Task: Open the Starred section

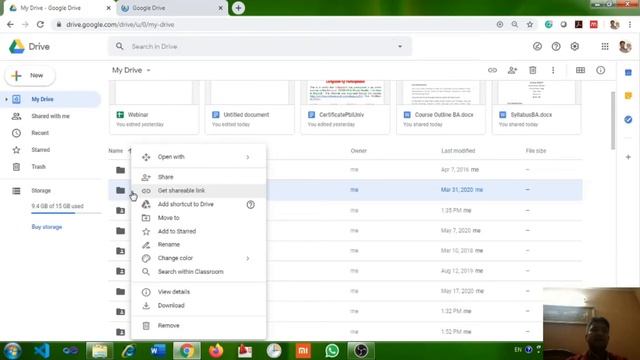Action: 51,150
